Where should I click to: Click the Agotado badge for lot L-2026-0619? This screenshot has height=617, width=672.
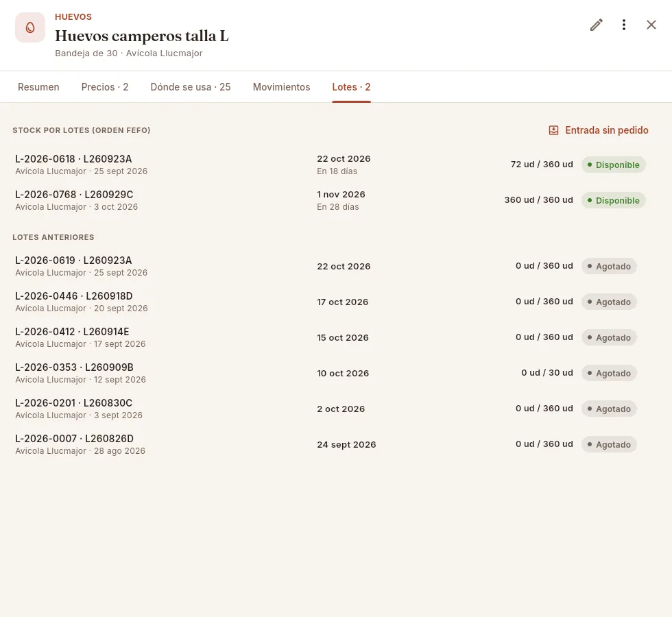[609, 266]
